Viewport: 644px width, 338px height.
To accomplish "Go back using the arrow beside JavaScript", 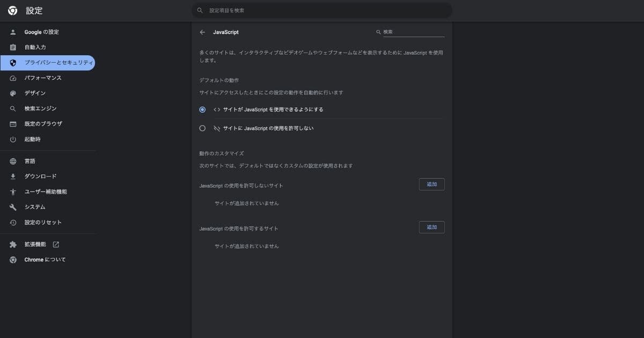I will click(x=202, y=32).
